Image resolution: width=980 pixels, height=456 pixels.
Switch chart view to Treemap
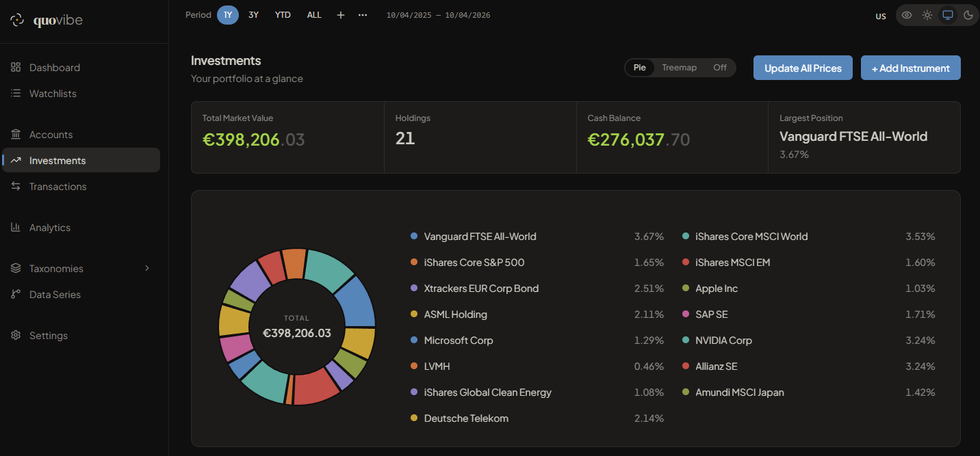click(x=679, y=68)
